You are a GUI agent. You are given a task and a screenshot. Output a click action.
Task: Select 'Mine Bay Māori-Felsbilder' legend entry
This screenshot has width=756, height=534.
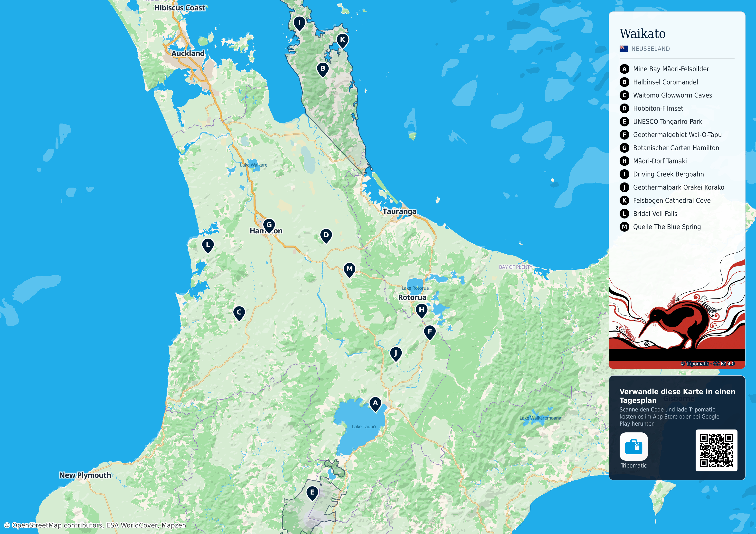(671, 69)
